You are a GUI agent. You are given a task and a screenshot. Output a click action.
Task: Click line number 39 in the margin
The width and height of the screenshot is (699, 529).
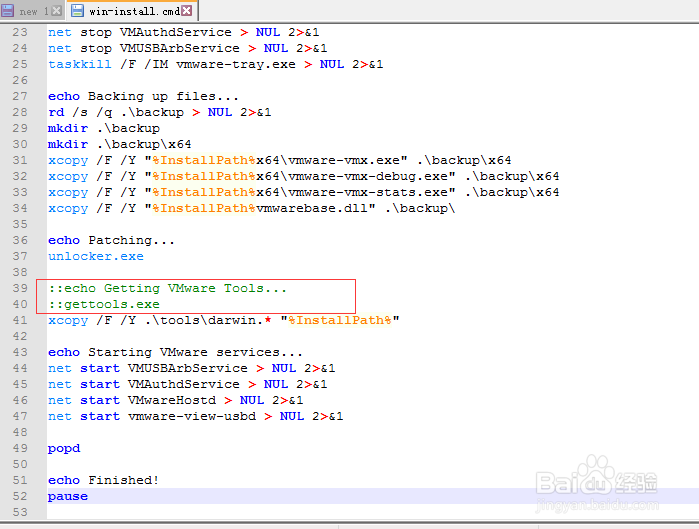(20, 288)
